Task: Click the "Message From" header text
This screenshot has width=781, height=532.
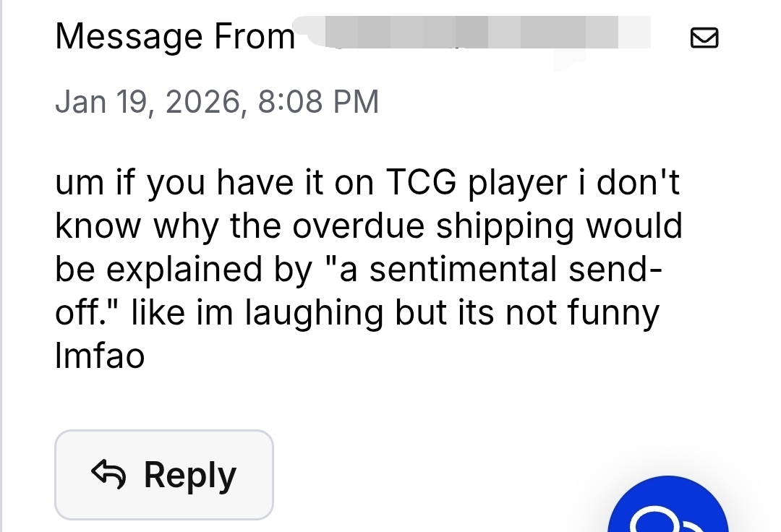Action: (175, 36)
